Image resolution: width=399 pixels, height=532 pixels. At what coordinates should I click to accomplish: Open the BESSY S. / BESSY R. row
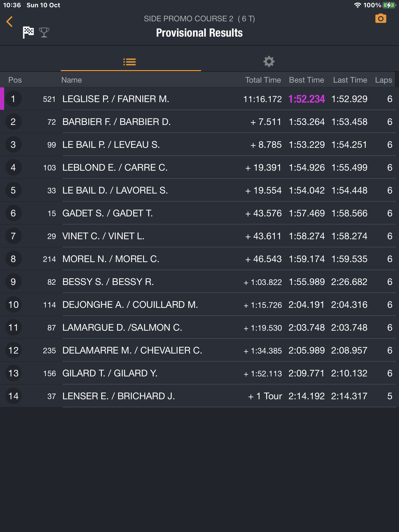click(199, 282)
